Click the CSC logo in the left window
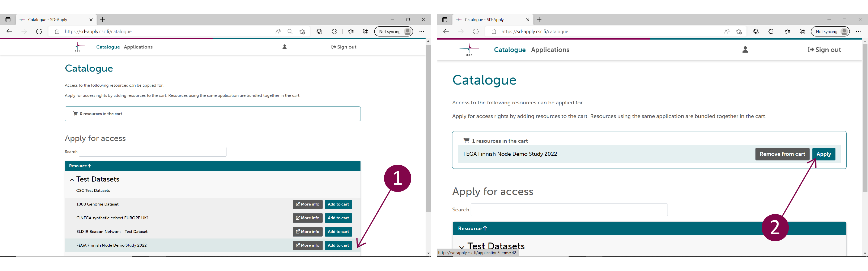The image size is (868, 271). tap(78, 47)
